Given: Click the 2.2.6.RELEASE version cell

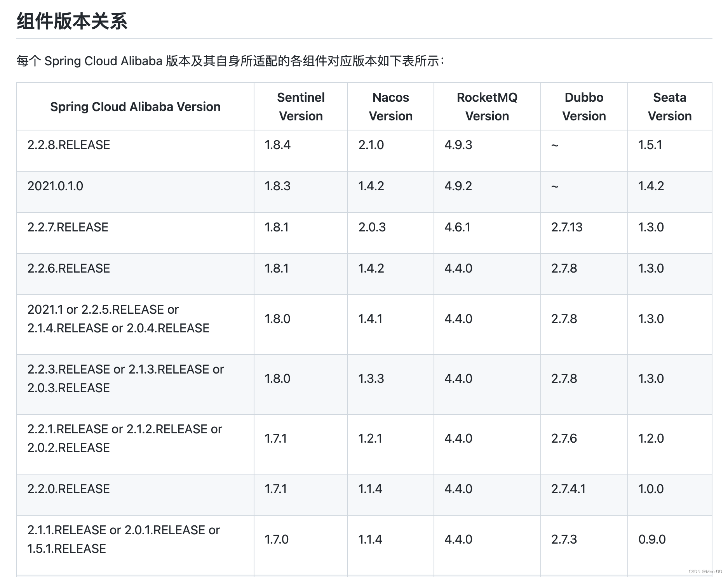Looking at the screenshot, I should point(69,268).
